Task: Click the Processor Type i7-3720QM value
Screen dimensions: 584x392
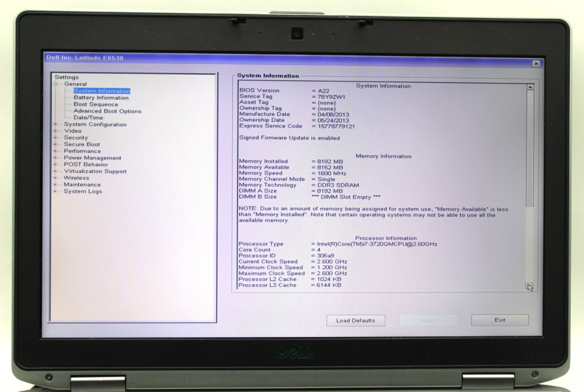Action: pyautogui.click(x=377, y=244)
